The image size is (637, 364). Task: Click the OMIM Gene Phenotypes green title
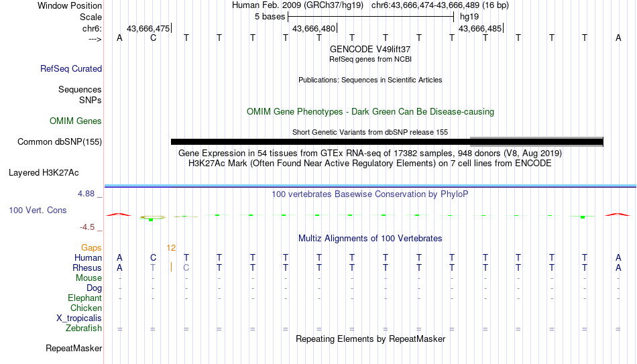pos(370,112)
